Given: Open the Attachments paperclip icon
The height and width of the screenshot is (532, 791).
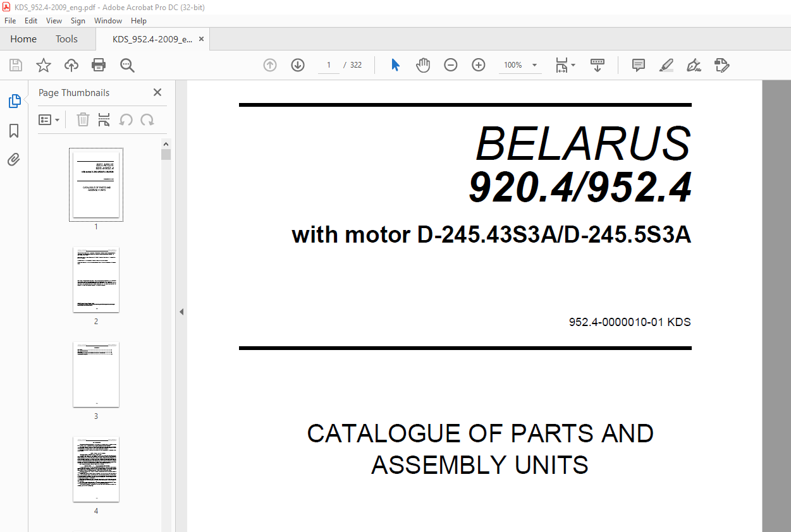Looking at the screenshot, I should (14, 159).
